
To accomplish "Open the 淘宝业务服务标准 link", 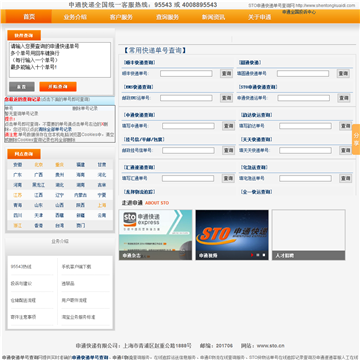I will [78, 317].
